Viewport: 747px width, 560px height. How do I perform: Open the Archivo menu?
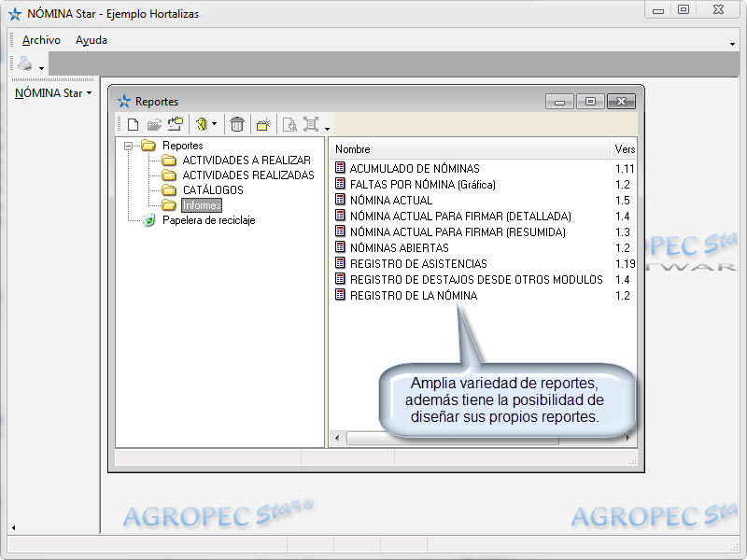pos(41,40)
